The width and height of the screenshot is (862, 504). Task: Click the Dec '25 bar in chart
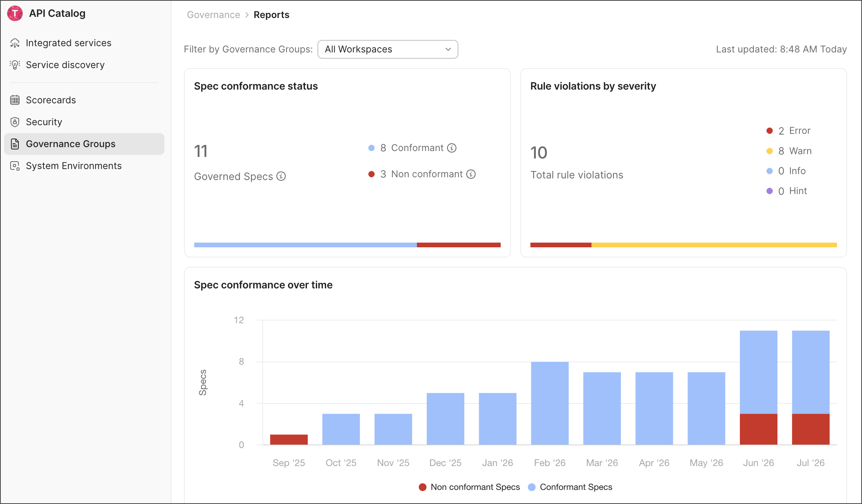[x=445, y=419]
